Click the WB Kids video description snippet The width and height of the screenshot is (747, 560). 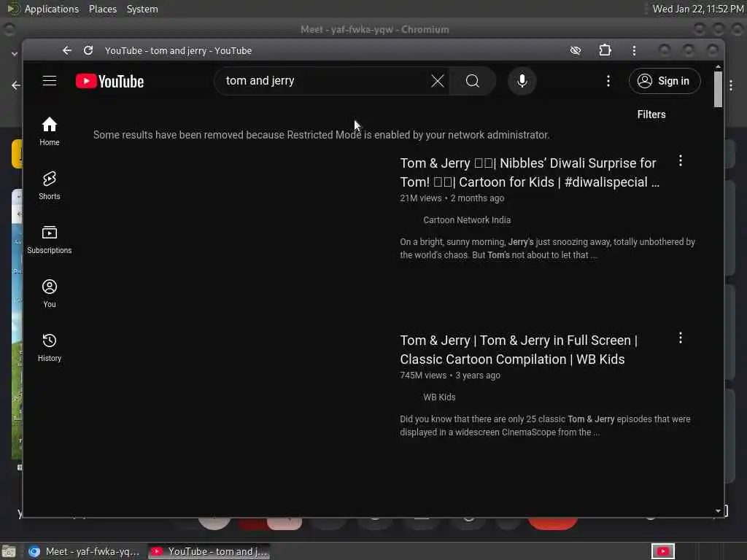(545, 425)
